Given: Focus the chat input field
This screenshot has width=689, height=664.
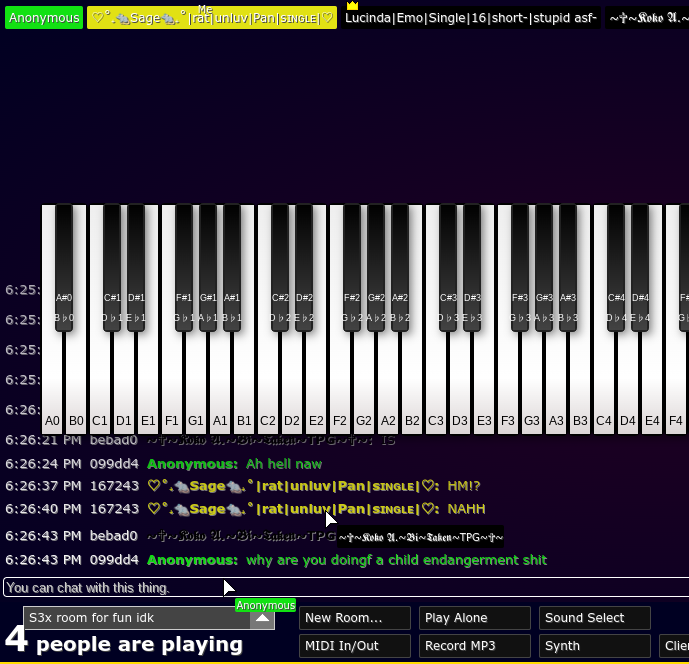Looking at the screenshot, I should pos(346,588).
